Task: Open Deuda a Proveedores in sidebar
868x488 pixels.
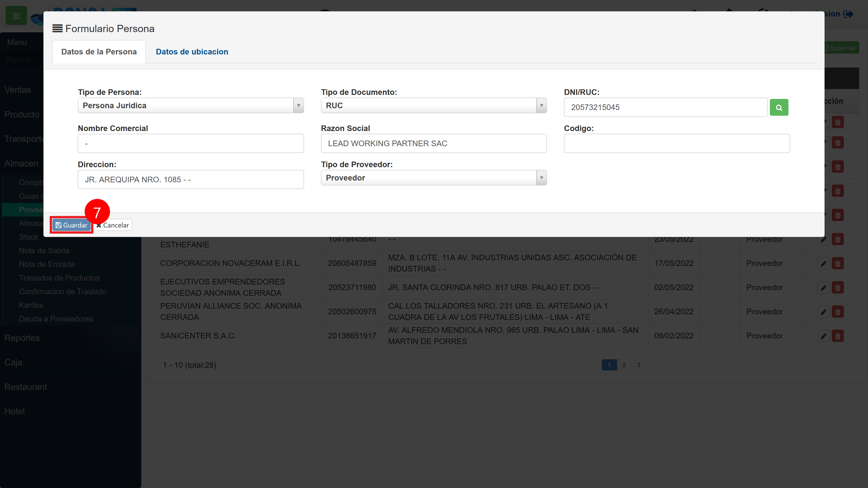Action: pos(56,319)
